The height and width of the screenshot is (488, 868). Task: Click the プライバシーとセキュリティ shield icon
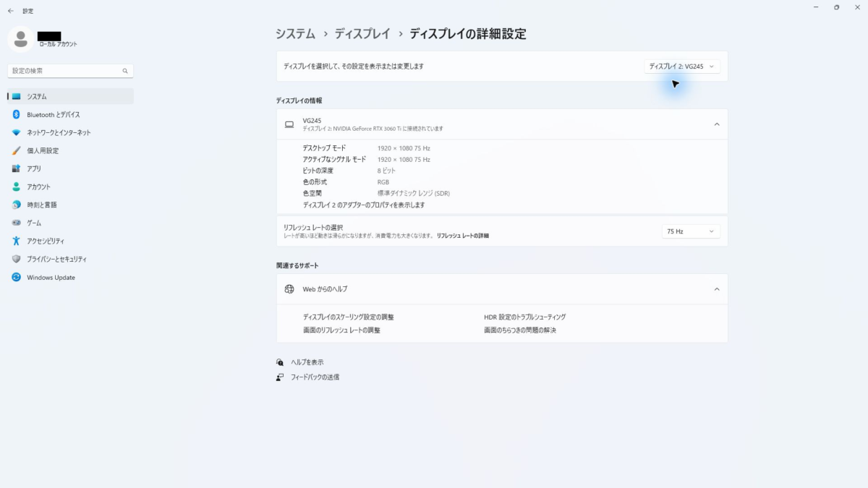16,259
